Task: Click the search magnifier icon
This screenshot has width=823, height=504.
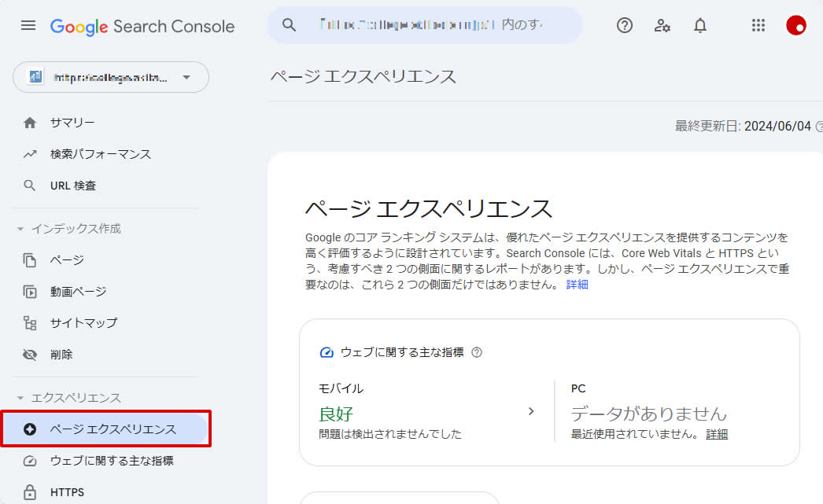Action: pyautogui.click(x=289, y=25)
